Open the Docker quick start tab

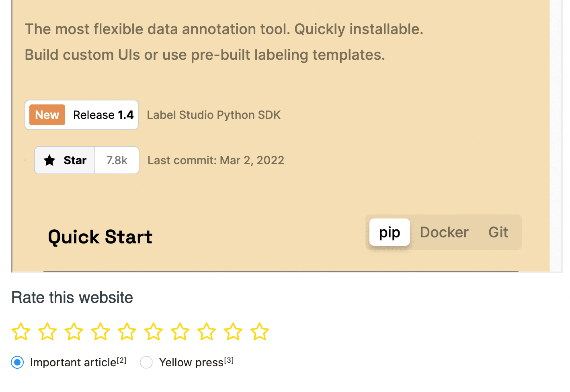coord(444,232)
